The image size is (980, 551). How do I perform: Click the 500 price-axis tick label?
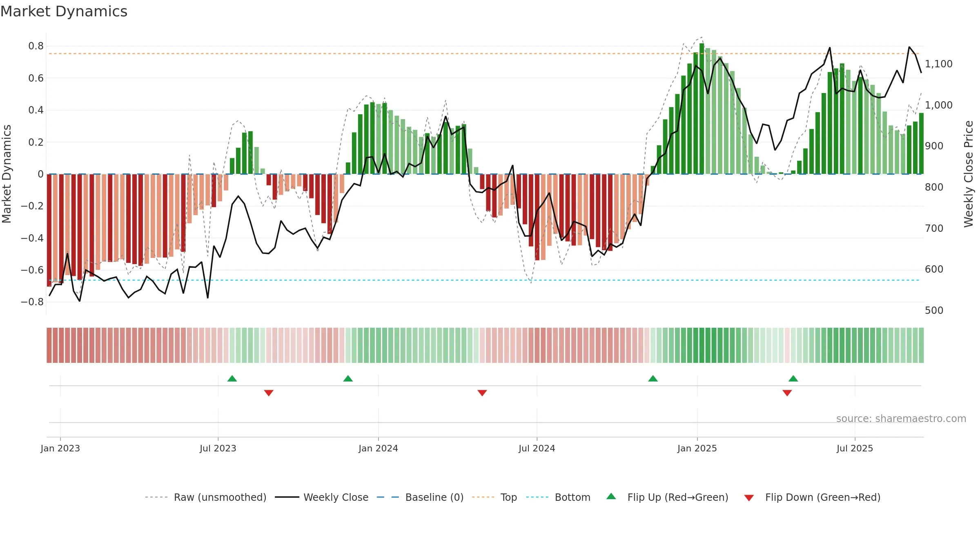pyautogui.click(x=934, y=311)
